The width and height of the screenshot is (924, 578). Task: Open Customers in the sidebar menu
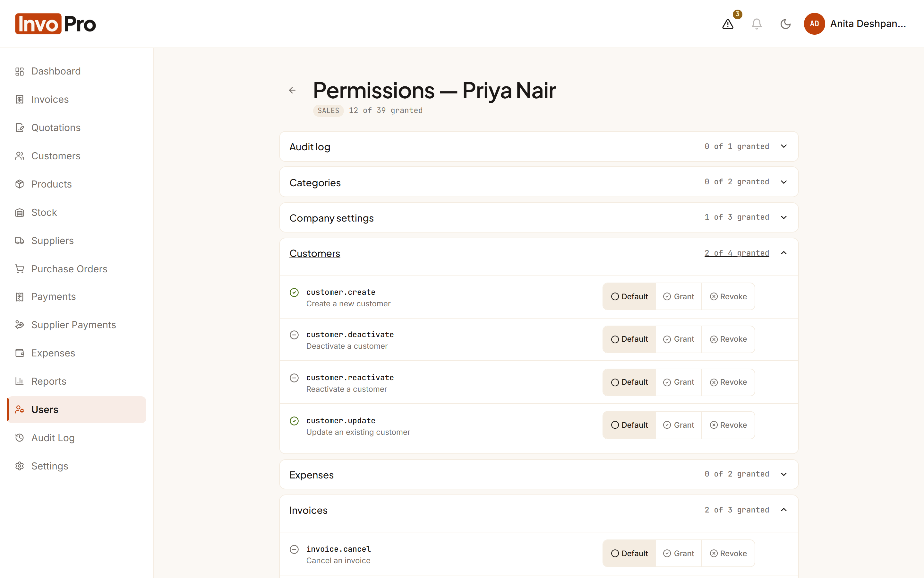click(x=76, y=156)
